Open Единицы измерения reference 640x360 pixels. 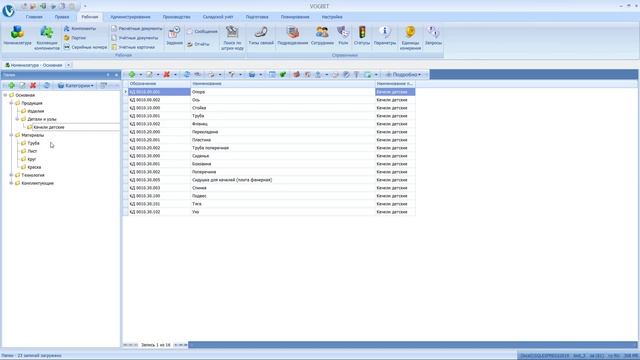(x=410, y=38)
